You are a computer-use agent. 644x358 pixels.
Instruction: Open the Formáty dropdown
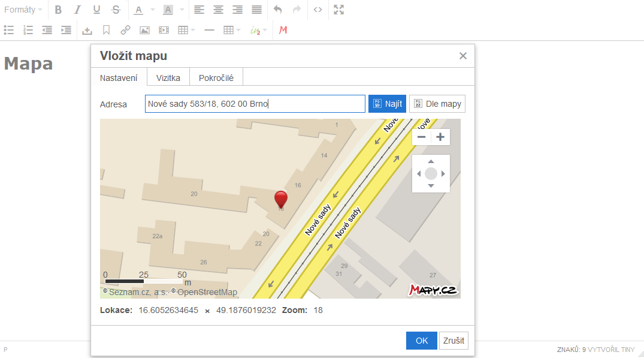(x=23, y=10)
